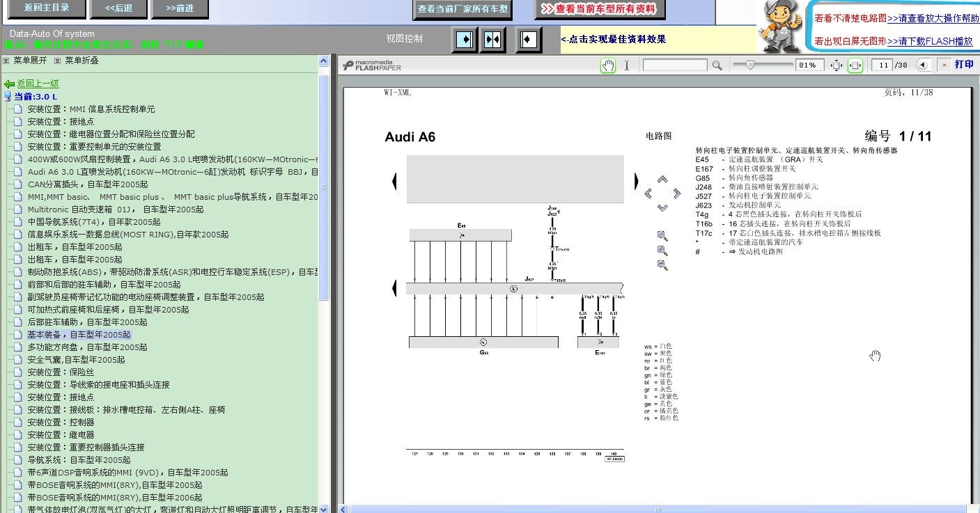Click the <<后退 back button

(119, 8)
